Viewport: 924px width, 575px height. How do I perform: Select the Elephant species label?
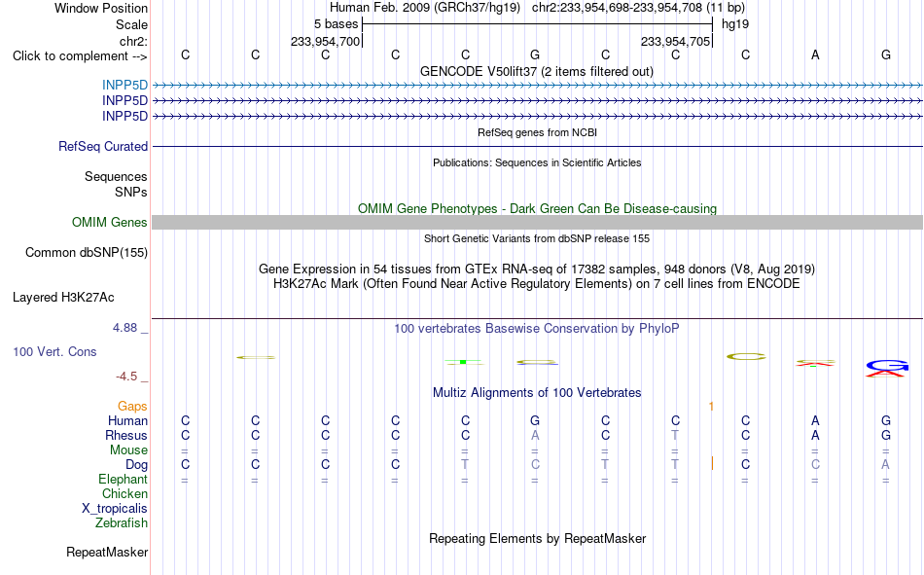tap(123, 480)
